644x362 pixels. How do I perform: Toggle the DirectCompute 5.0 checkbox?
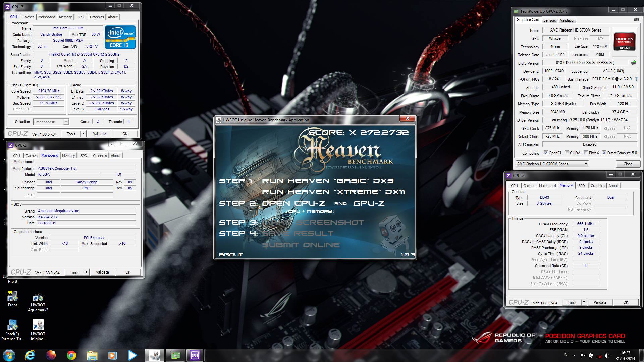(x=604, y=153)
